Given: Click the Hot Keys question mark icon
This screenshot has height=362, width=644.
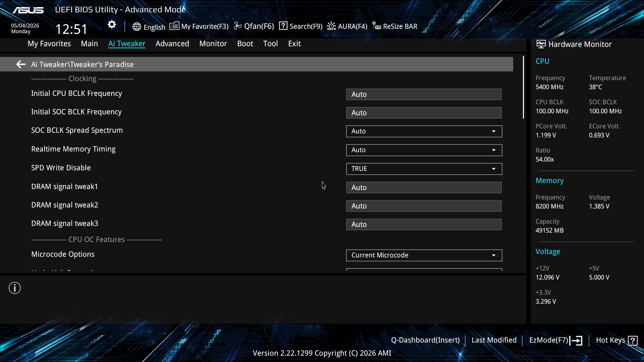Looking at the screenshot, I should click(633, 341).
